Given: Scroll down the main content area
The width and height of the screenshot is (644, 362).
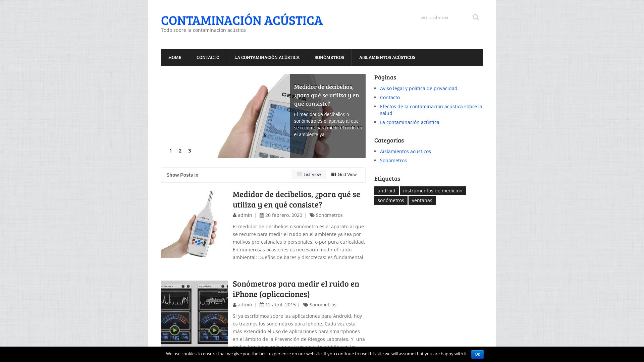Looking at the screenshot, I should pos(263,265).
